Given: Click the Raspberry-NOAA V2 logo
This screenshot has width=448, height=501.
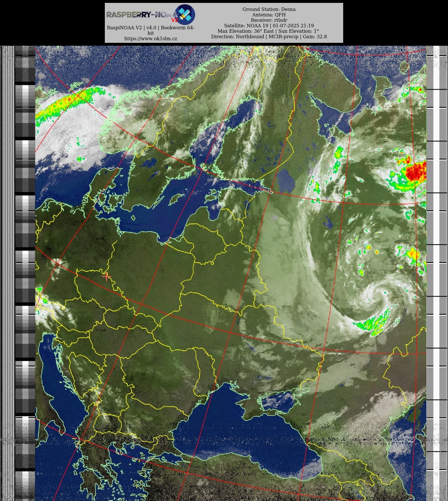Looking at the screenshot, I should point(151,14).
